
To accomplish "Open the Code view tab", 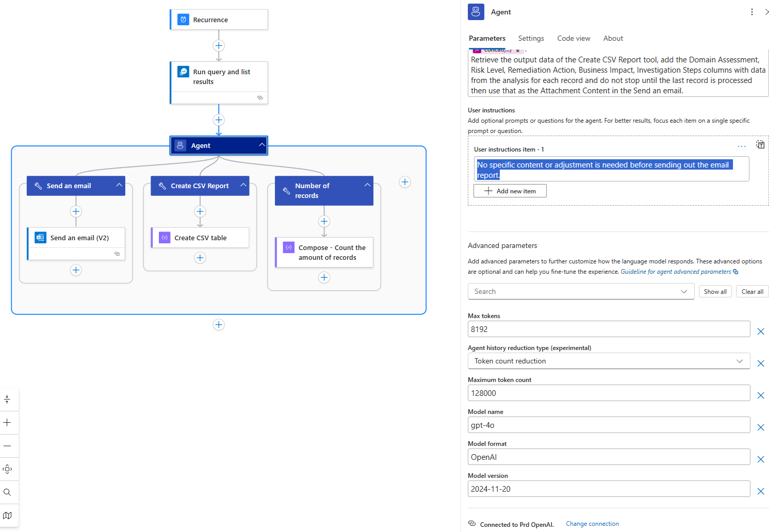I will 574,38.
